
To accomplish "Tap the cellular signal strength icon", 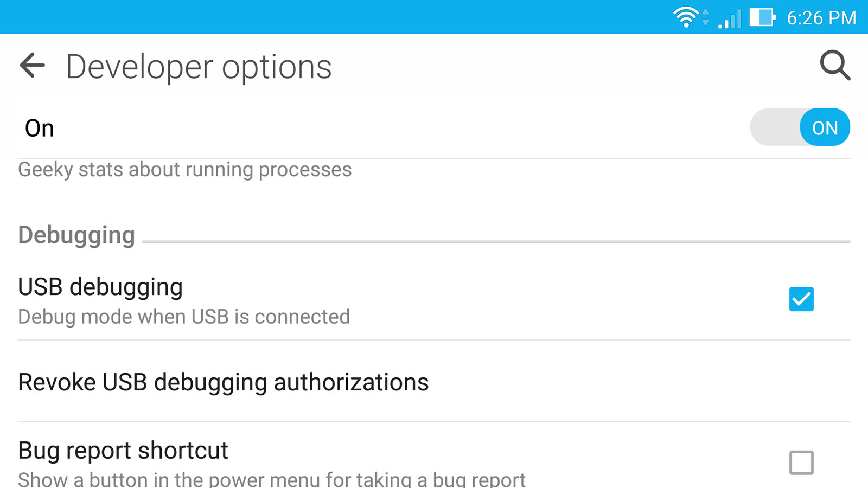I will click(x=730, y=18).
